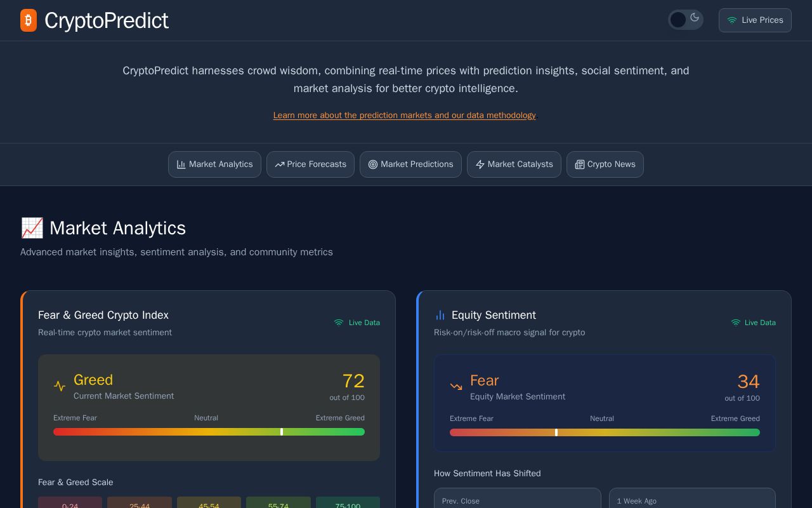Click the 75-100 scale swatch
The image size is (812, 508).
[x=348, y=502]
